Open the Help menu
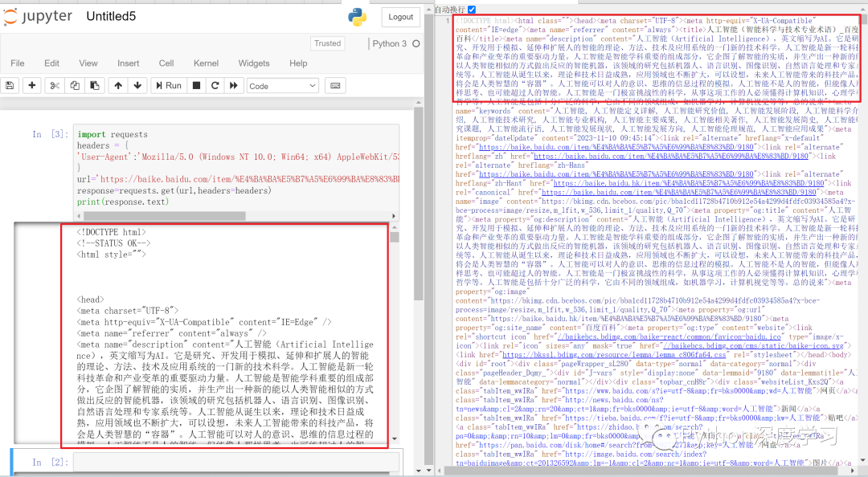Viewport: 868px width, 477px height. 298,63
